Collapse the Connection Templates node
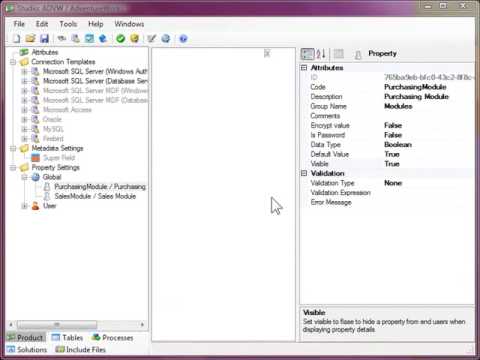Image resolution: width=480 pixels, height=360 pixels. pyautogui.click(x=13, y=62)
